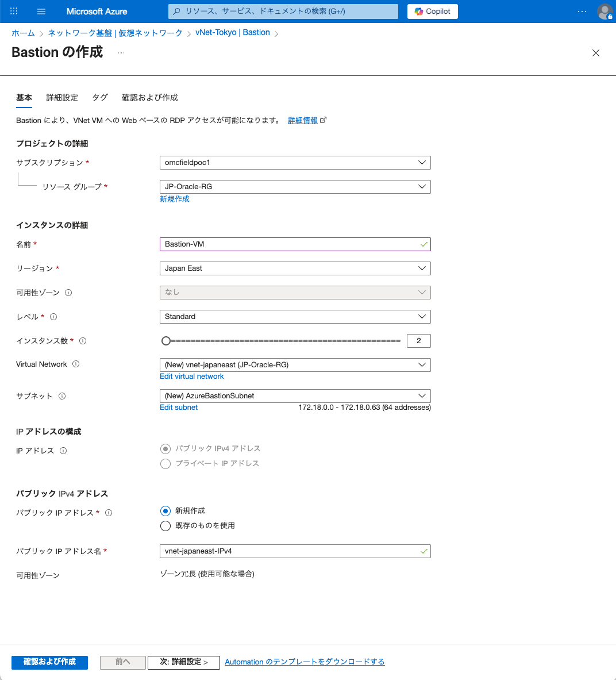Viewport: 616px width, 680px height.
Task: Show info icon for インスタンス数
Action: [x=83, y=341]
